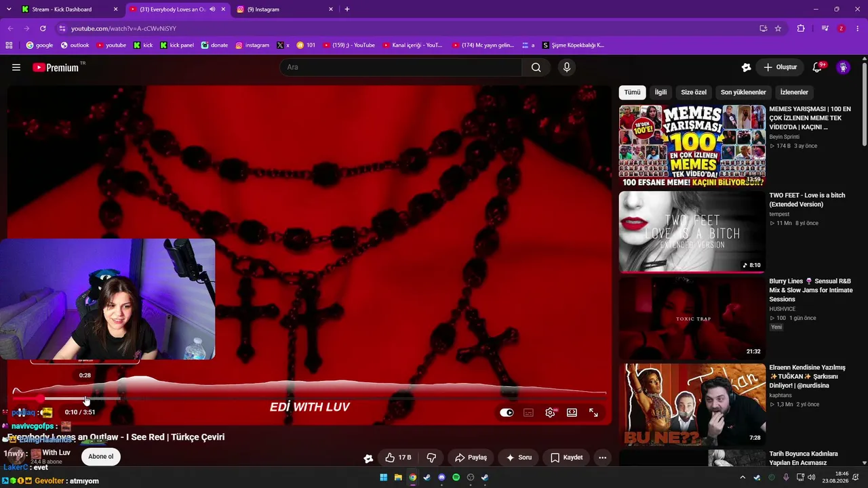This screenshot has width=868, height=488.
Task: Start voice search with the microphone
Action: (567, 67)
